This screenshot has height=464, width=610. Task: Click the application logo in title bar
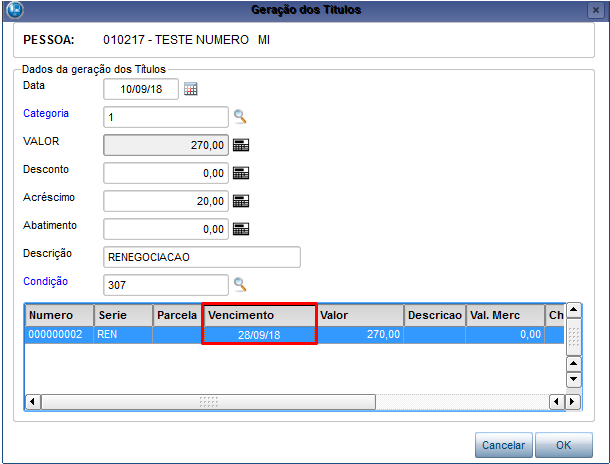pyautogui.click(x=15, y=10)
